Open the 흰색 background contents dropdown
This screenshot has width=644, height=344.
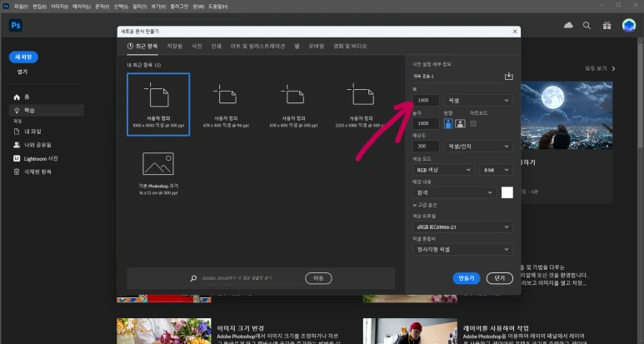point(454,192)
